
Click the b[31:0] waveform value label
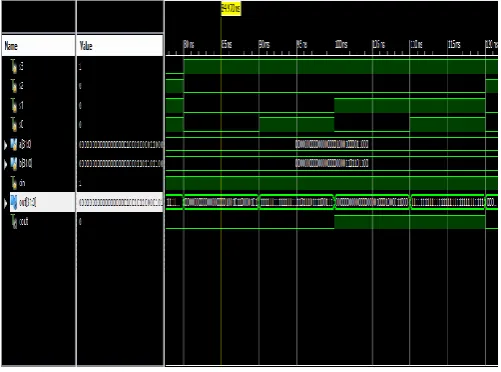(332, 163)
